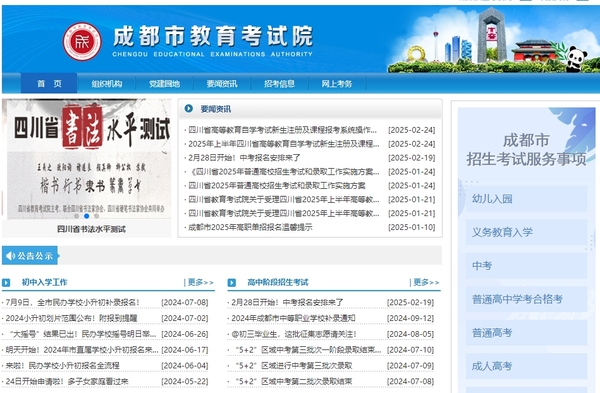Open the 中考 service item
Screen dimensions: 600x393
526,266
